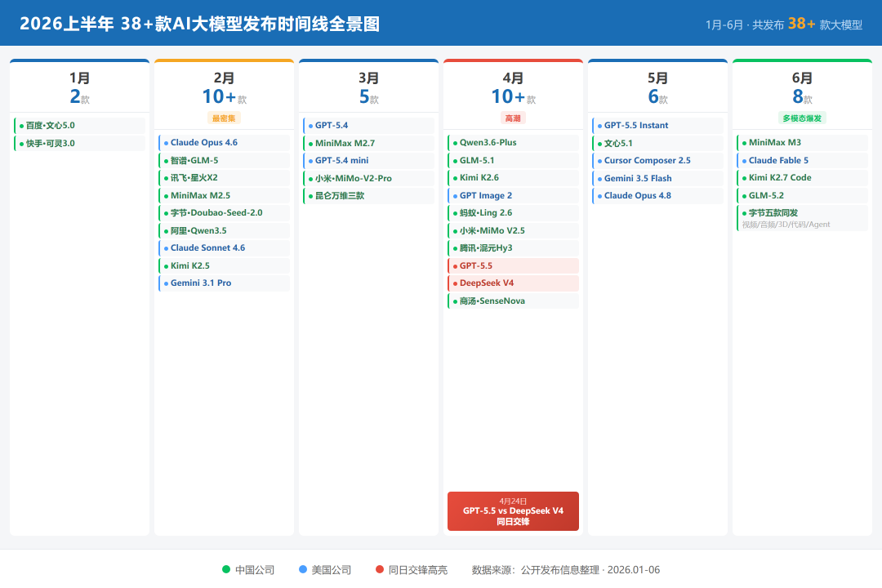This screenshot has width=882, height=588.
Task: Click the Gemini 3.5 Flash item
Action: tap(657, 178)
